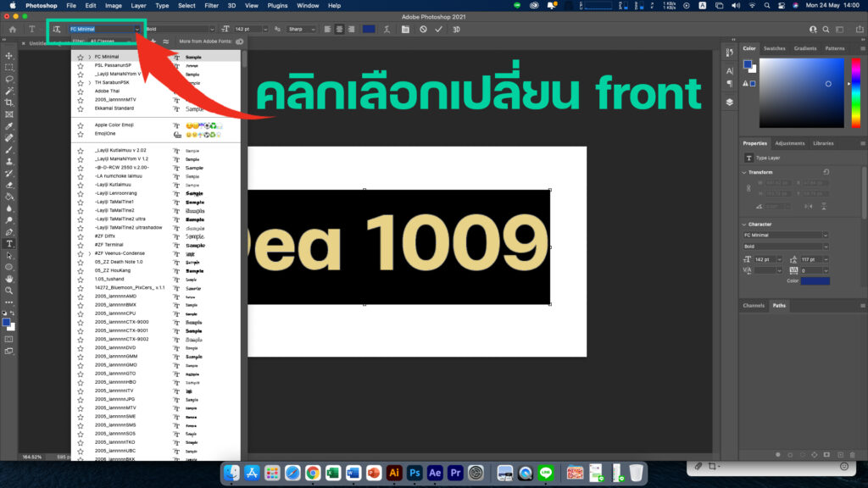This screenshot has width=868, height=488.
Task: Toggle Adobe Fonts cloud filter
Action: 240,42
